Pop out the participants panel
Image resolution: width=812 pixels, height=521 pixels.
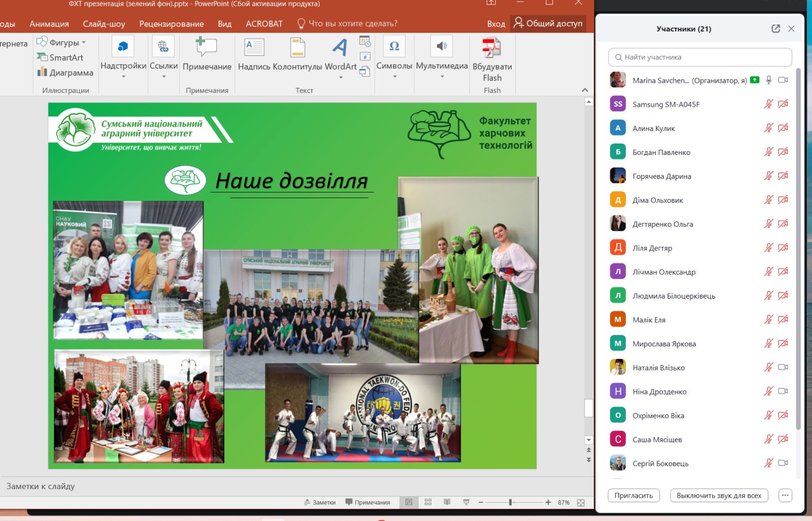775,29
